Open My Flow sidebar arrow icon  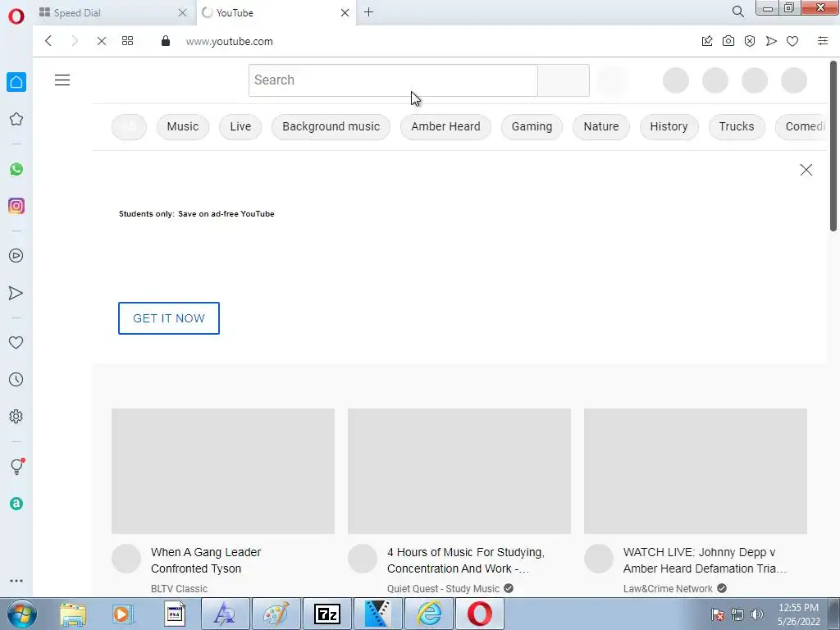(x=16, y=293)
